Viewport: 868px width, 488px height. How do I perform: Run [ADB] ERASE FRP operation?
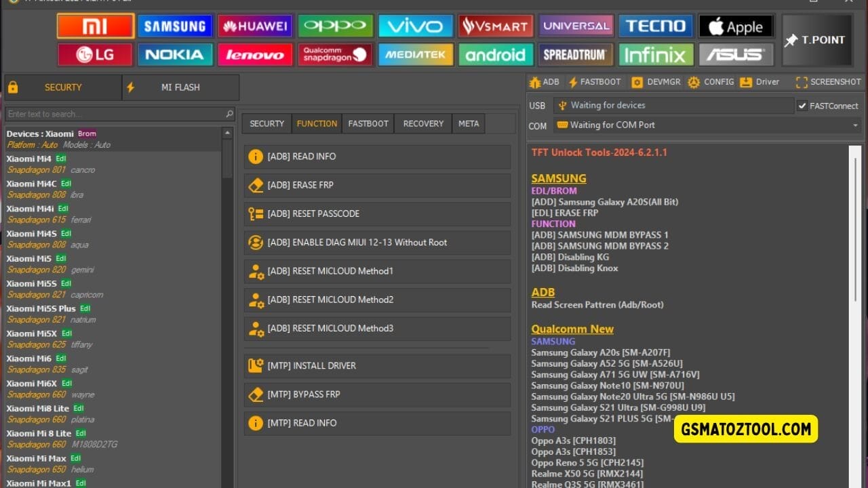pos(376,185)
